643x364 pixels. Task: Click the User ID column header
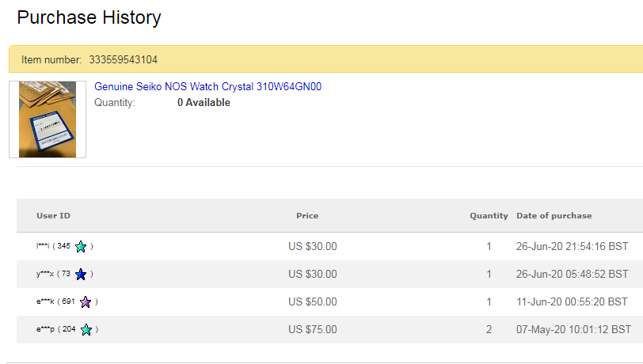pos(53,216)
